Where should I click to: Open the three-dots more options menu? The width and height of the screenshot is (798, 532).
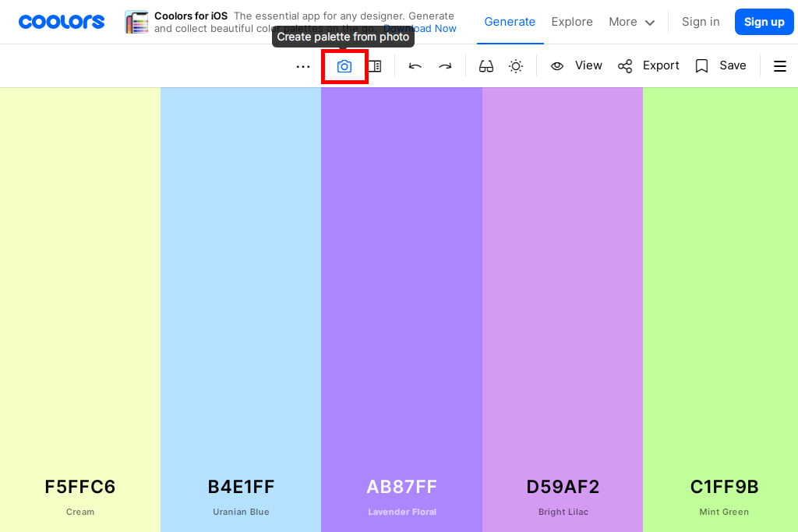click(x=303, y=66)
